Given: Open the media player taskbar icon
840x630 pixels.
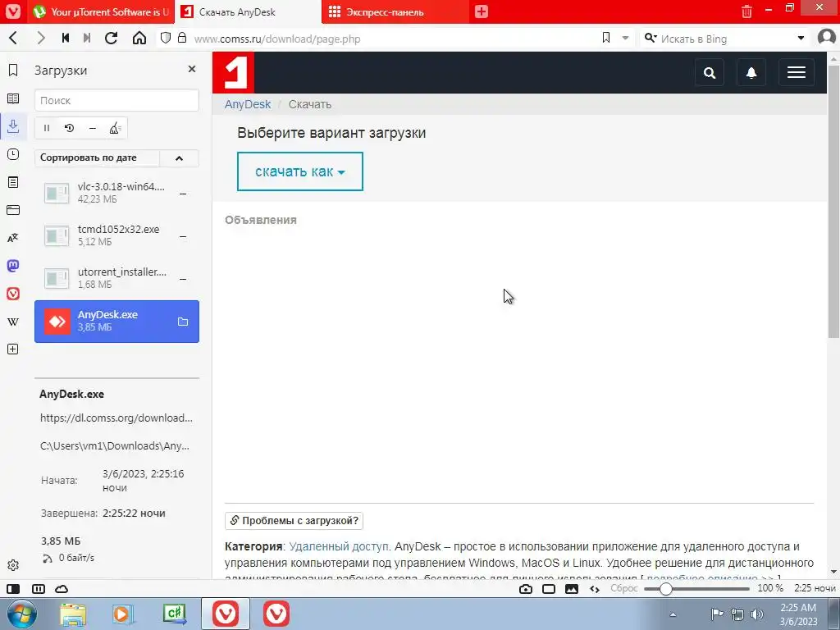Looking at the screenshot, I should 123,614.
